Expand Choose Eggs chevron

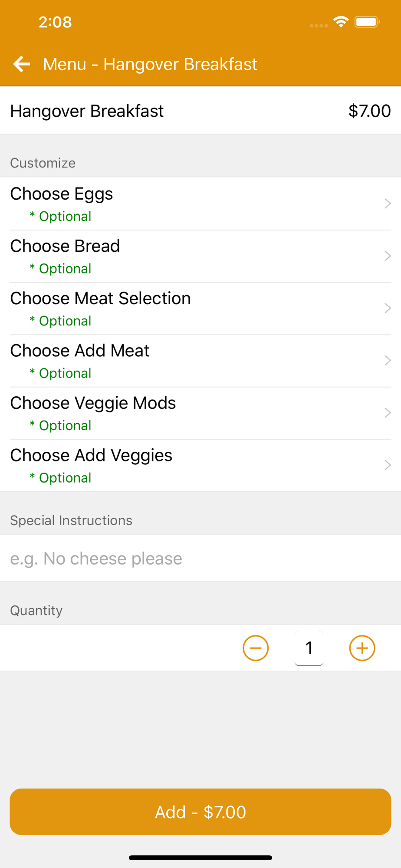tap(388, 204)
